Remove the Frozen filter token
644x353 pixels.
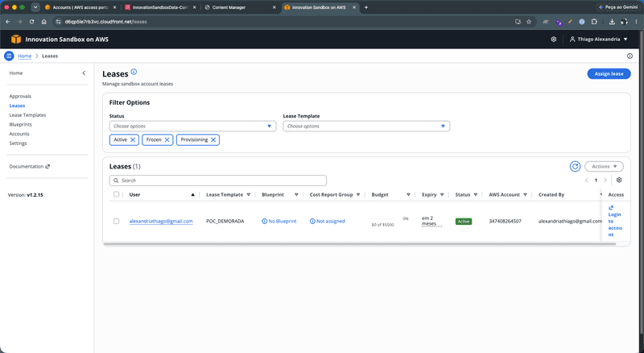[x=167, y=140]
